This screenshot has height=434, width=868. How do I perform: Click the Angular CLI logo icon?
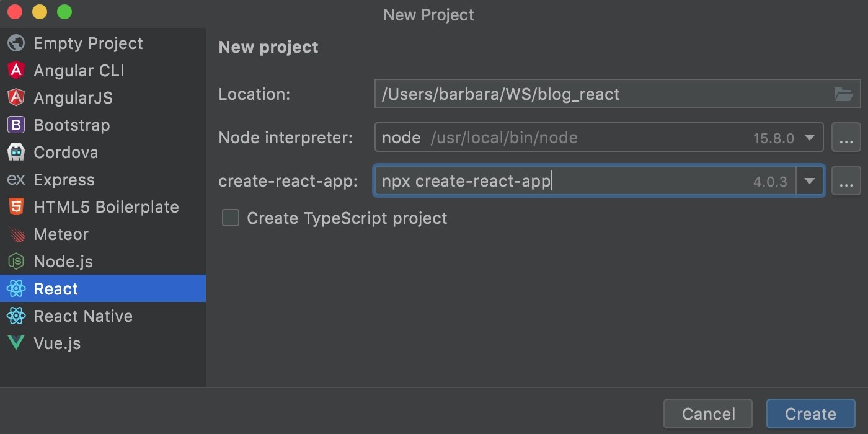tap(16, 71)
